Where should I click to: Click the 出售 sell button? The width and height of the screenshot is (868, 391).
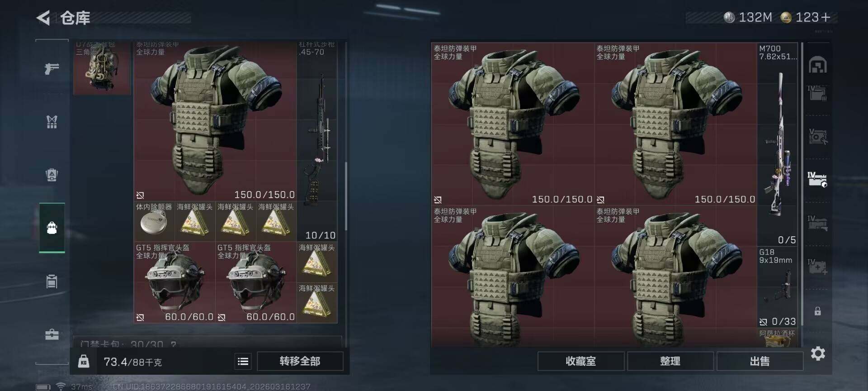(x=759, y=361)
